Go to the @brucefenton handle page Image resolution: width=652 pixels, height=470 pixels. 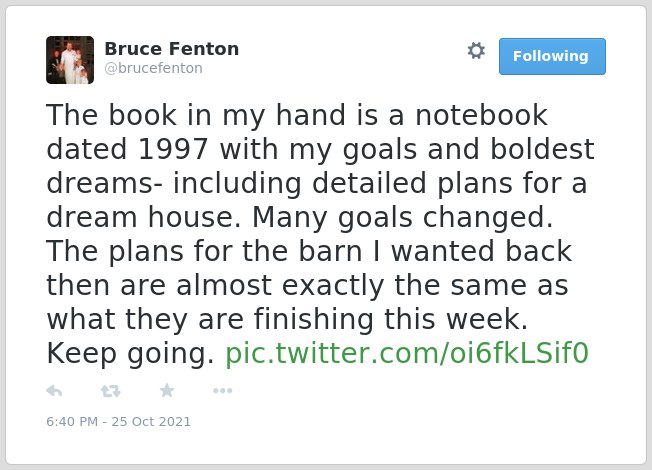153,68
